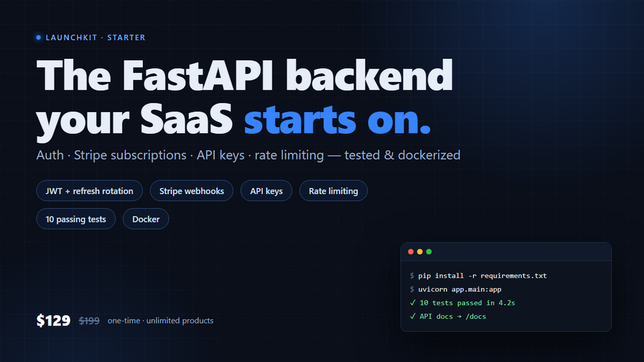
Task: Select the 'Stripe webhooks' pill
Action: (x=192, y=191)
